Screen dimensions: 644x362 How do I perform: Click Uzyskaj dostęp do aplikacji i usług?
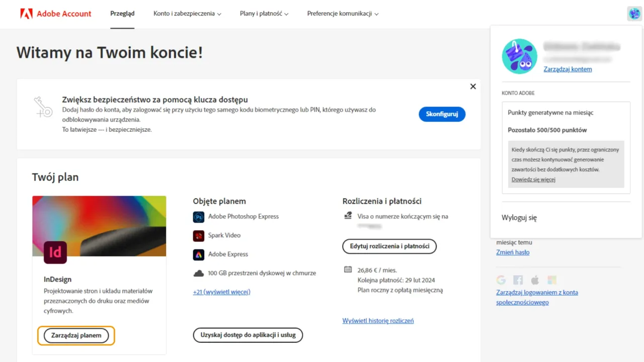[x=248, y=335]
